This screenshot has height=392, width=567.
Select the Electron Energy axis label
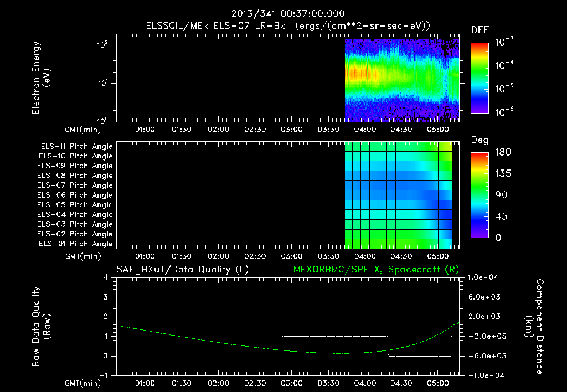41,78
